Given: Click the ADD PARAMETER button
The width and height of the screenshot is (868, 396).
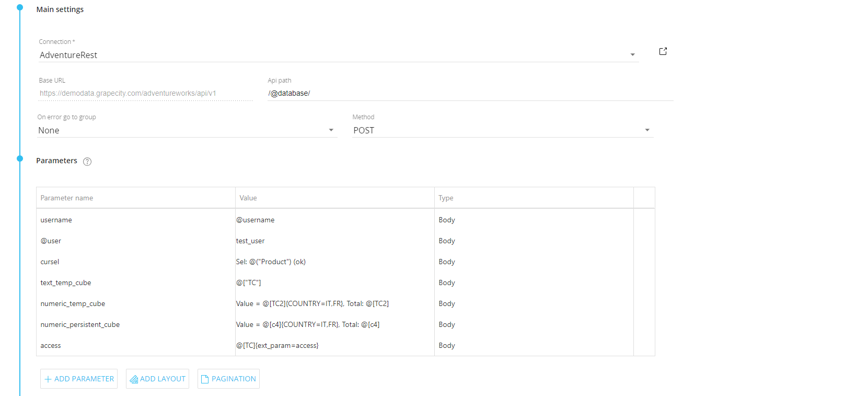Looking at the screenshot, I should [79, 379].
